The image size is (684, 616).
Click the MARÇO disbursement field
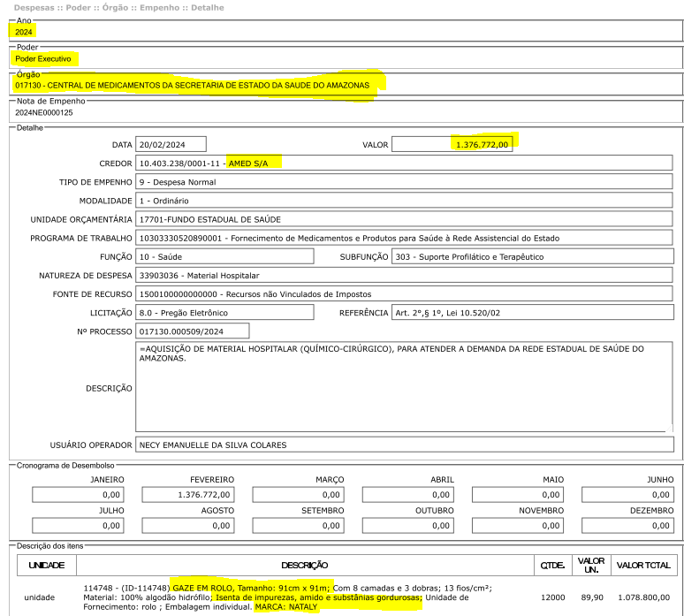[x=299, y=495]
